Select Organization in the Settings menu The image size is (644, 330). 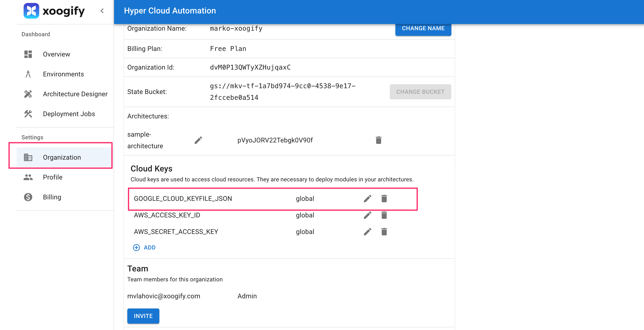pyautogui.click(x=62, y=157)
